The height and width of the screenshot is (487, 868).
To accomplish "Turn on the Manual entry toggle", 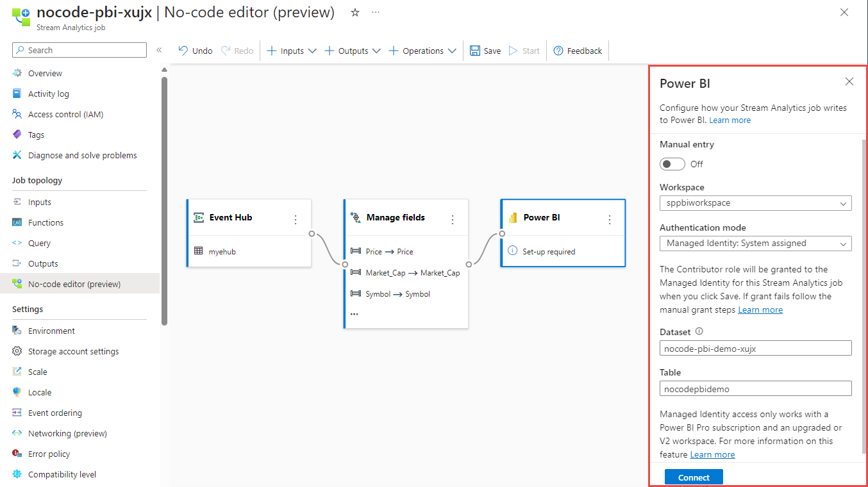I will pyautogui.click(x=672, y=163).
